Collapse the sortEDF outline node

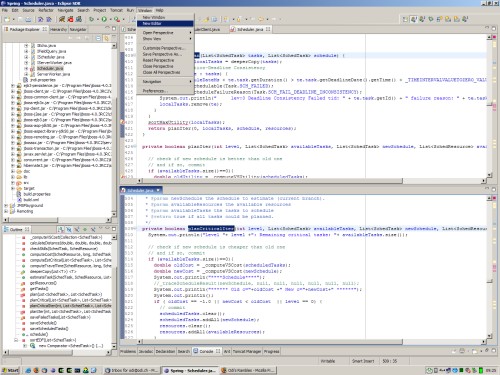click(16, 340)
